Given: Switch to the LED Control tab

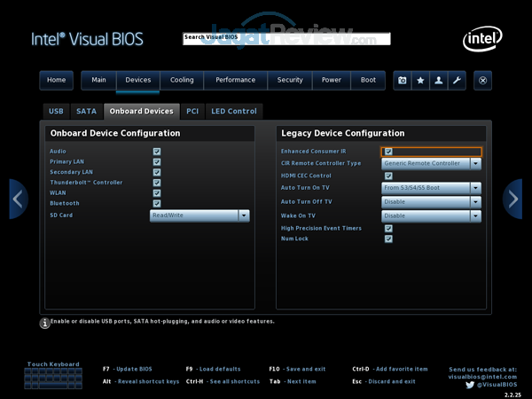Looking at the screenshot, I should click(x=234, y=112).
